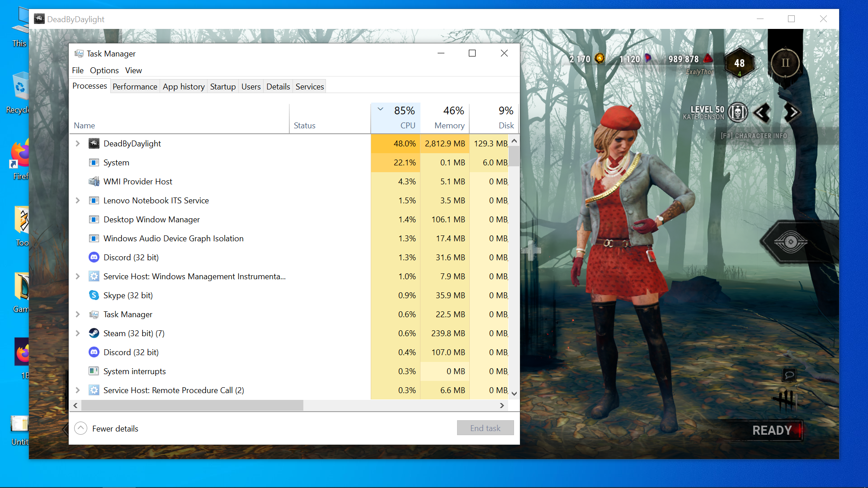Select the 239.8 MB memory value for Steam

coord(445,333)
